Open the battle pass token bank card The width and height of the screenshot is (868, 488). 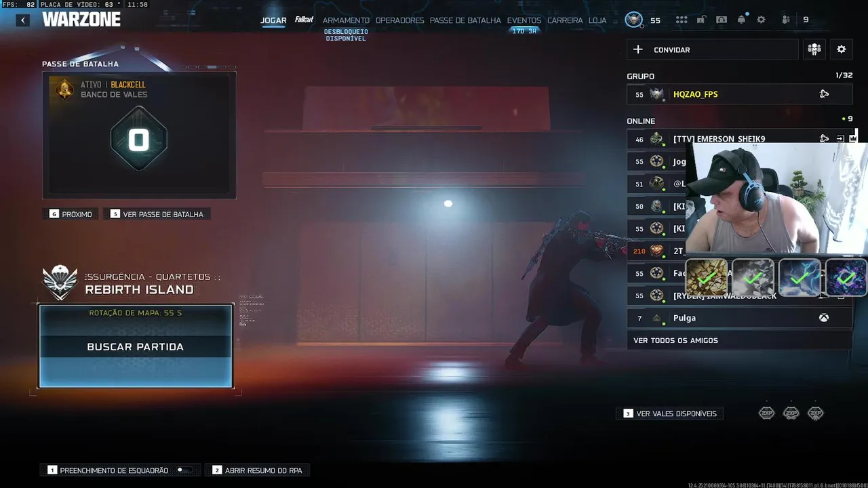pos(139,136)
